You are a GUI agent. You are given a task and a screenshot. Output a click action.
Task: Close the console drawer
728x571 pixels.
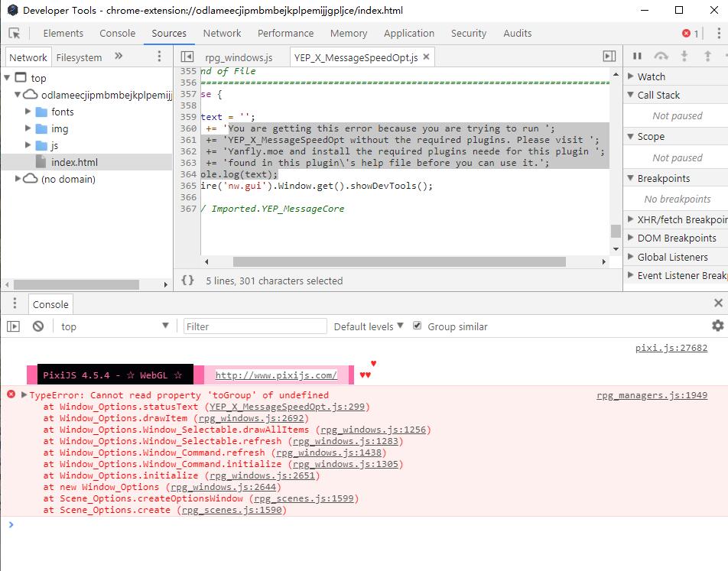click(718, 303)
